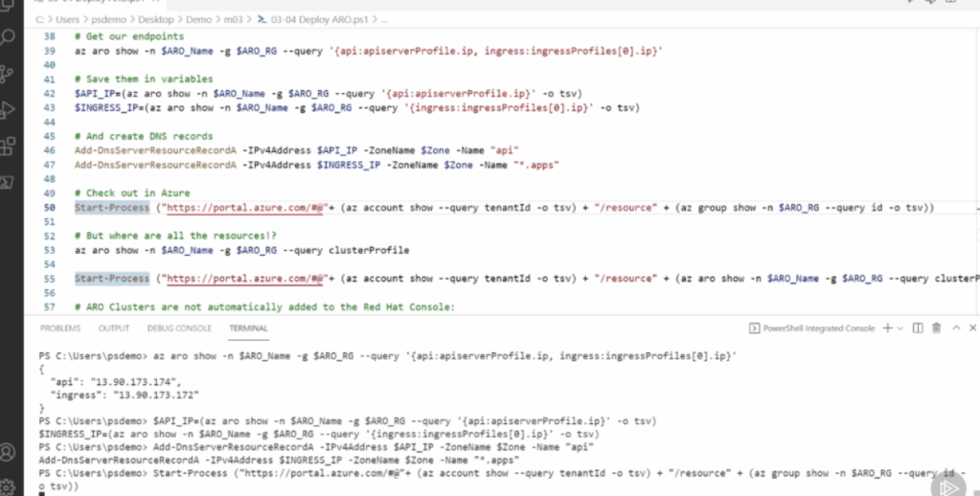Create a new terminal with plus icon
980x496 pixels.
coord(887,328)
